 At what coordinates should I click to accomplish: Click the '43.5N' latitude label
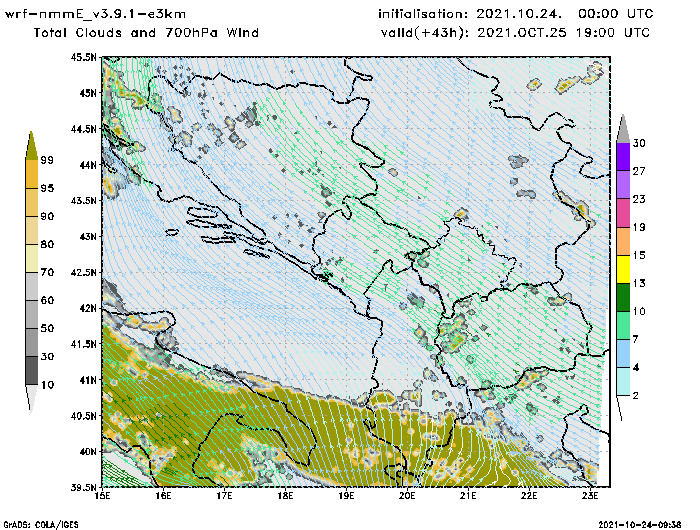[83, 200]
